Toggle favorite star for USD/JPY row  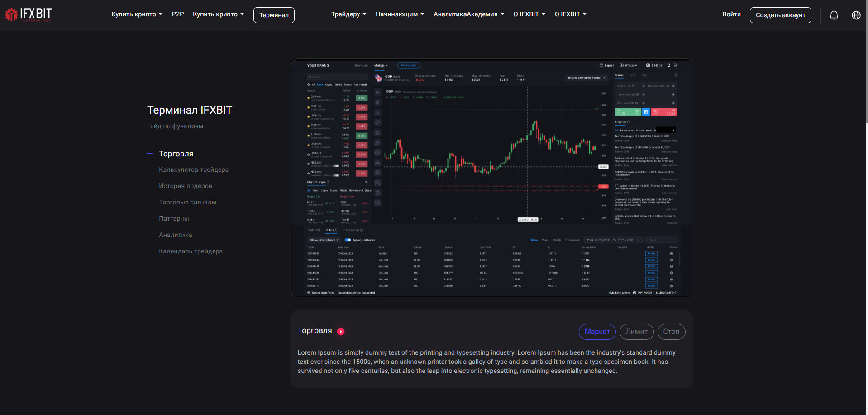pyautogui.click(x=308, y=116)
